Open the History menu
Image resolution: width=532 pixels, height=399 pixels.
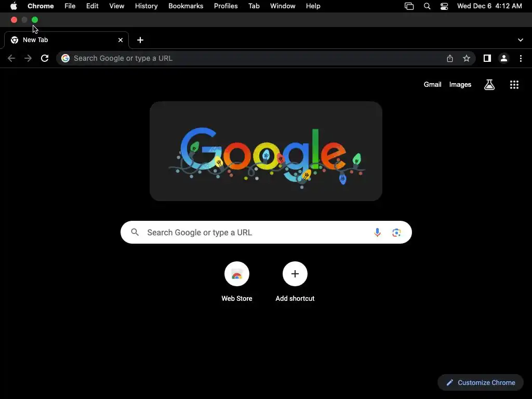146,6
